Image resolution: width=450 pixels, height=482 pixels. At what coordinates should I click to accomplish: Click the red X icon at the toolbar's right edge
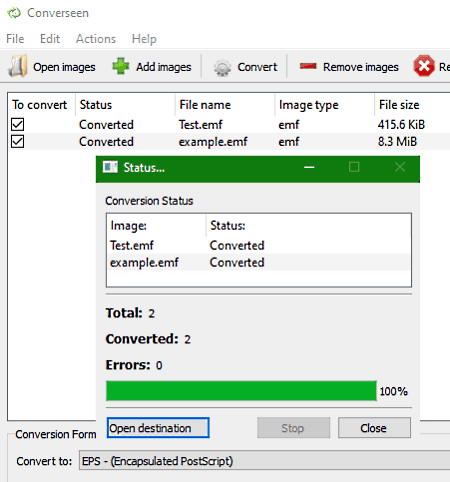[424, 66]
